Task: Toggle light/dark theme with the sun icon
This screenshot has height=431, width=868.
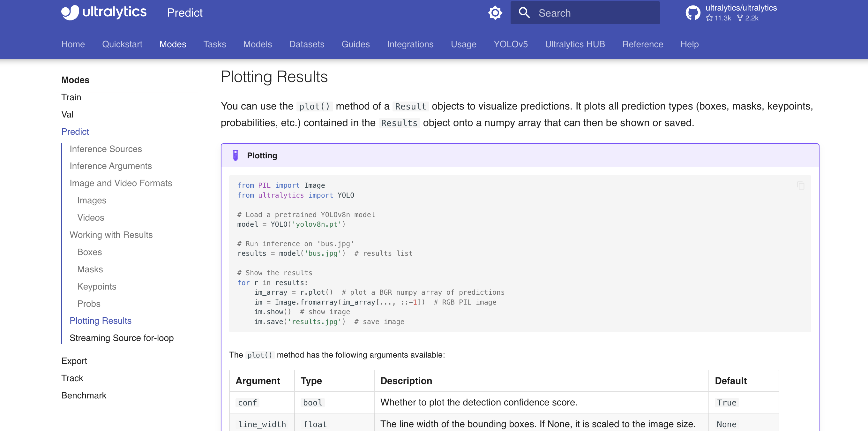Action: click(495, 12)
